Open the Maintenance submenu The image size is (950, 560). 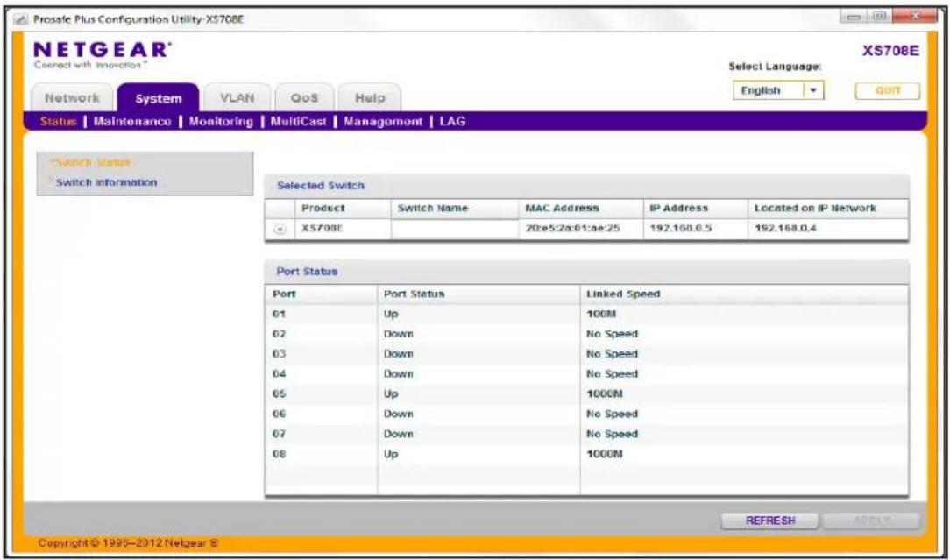coord(132,121)
